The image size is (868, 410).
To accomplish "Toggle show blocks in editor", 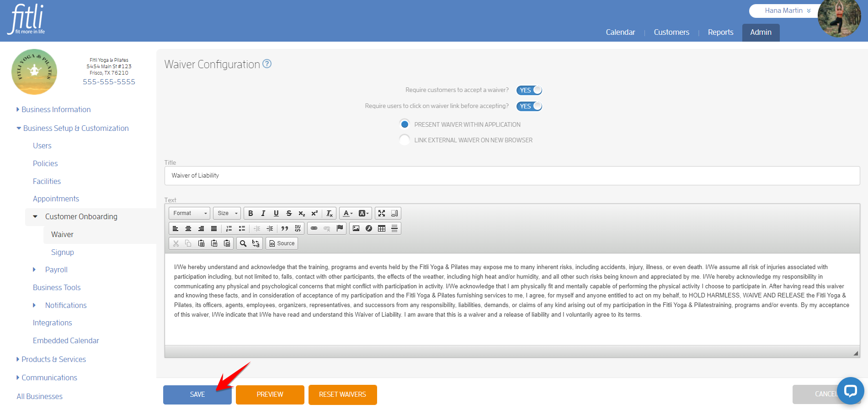I will [394, 213].
